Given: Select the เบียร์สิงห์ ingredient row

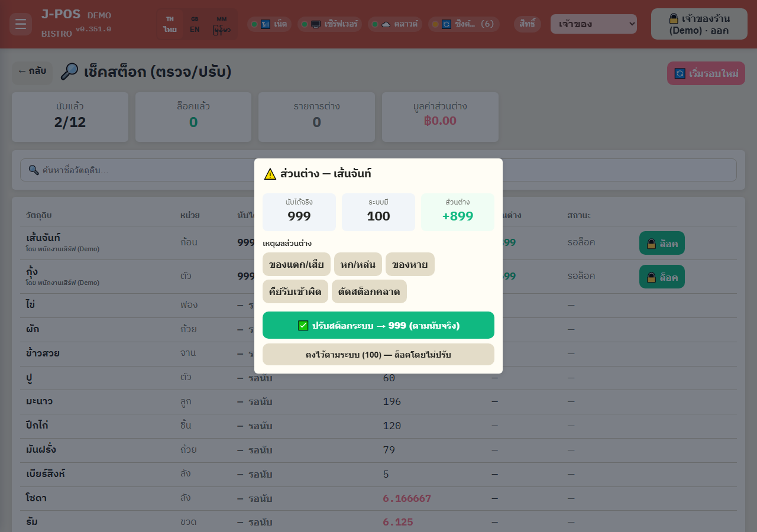Looking at the screenshot, I should coord(378,475).
